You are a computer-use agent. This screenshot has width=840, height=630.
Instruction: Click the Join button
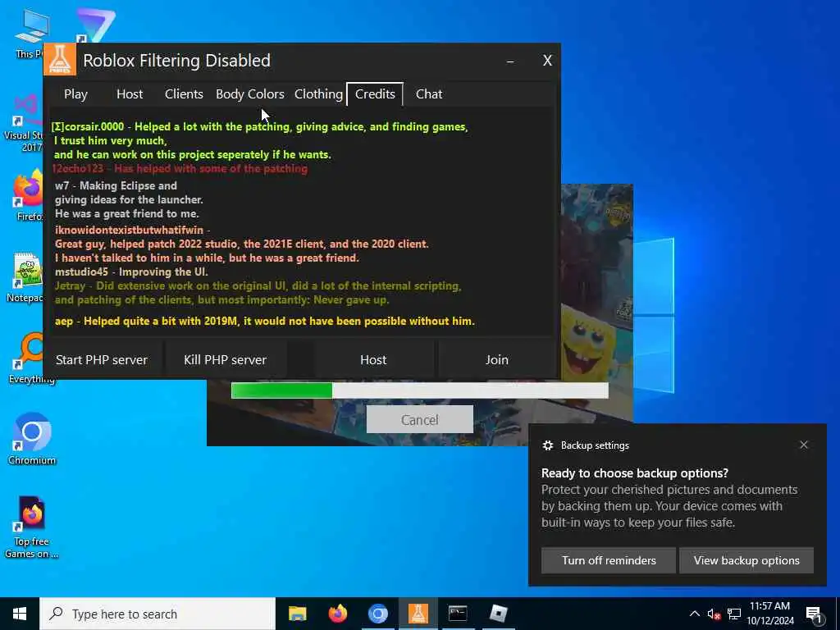click(x=496, y=359)
